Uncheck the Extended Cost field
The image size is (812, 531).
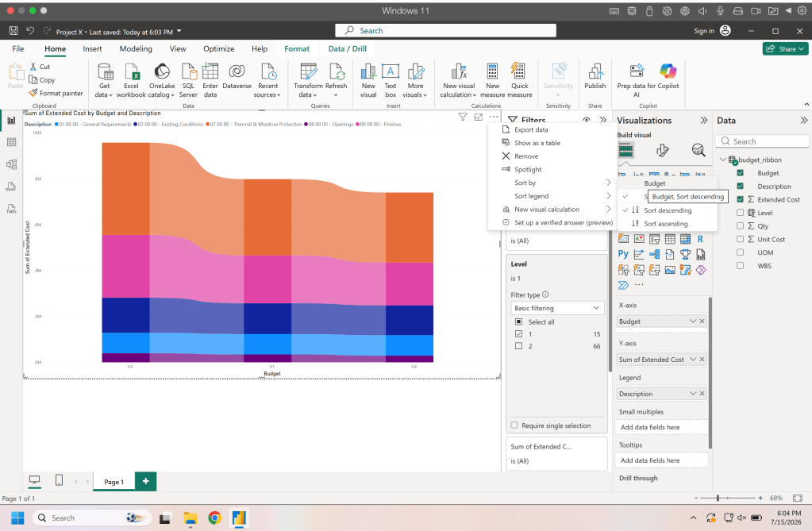[x=740, y=199]
